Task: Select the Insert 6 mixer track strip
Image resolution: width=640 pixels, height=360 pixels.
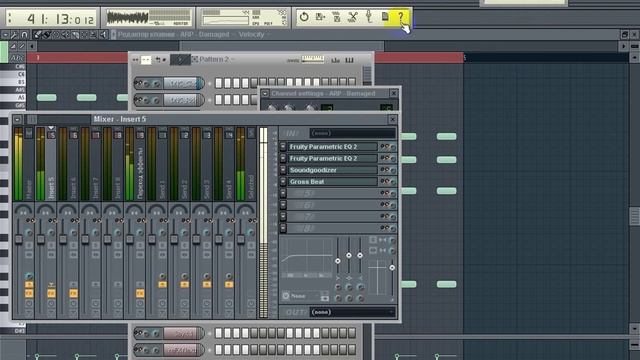Action: (x=68, y=164)
